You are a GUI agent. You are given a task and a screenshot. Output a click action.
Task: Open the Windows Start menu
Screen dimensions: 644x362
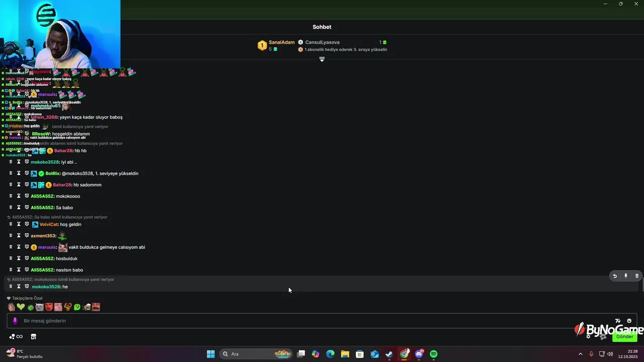[211, 354]
